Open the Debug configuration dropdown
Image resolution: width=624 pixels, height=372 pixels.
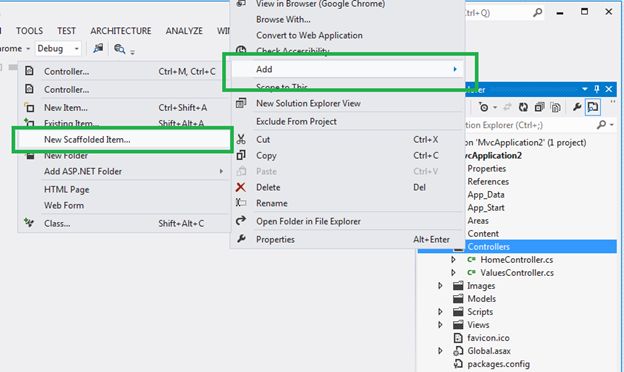(58, 49)
